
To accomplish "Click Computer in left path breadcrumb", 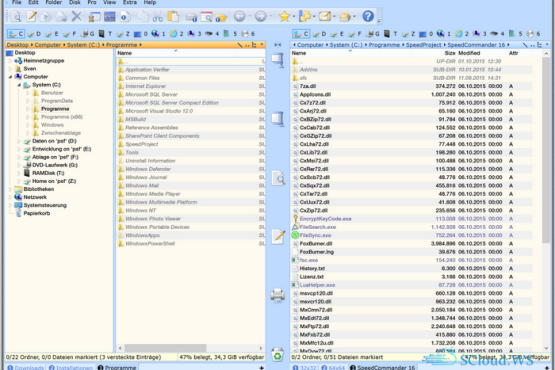I will click(47, 45).
